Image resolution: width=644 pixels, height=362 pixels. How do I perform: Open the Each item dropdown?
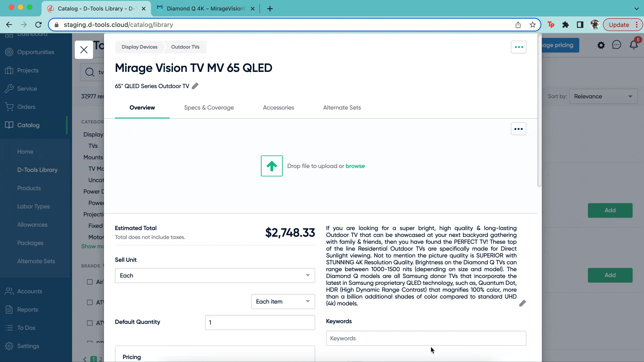(283, 302)
